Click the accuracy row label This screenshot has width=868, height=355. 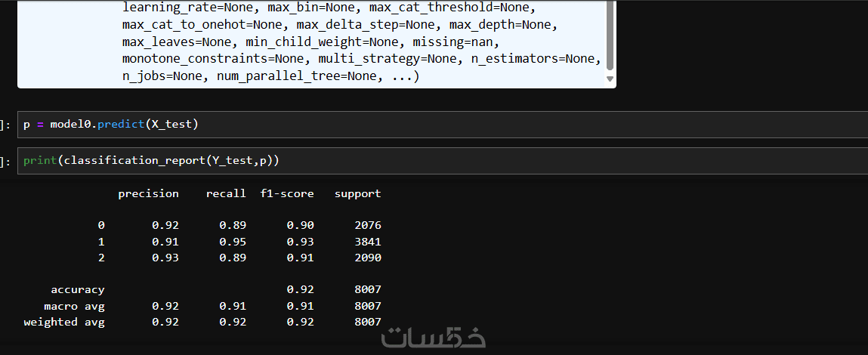[x=78, y=289]
